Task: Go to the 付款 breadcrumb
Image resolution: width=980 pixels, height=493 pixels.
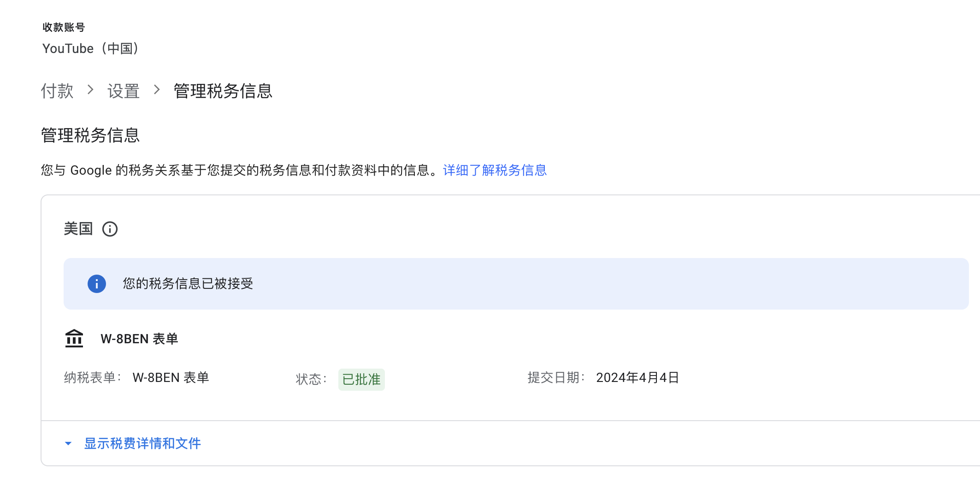Action: coord(57,91)
